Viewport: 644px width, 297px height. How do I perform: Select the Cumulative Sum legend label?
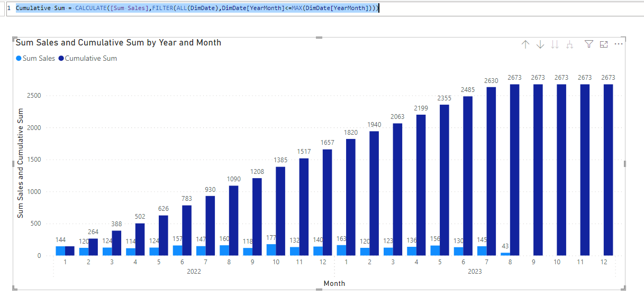click(91, 59)
